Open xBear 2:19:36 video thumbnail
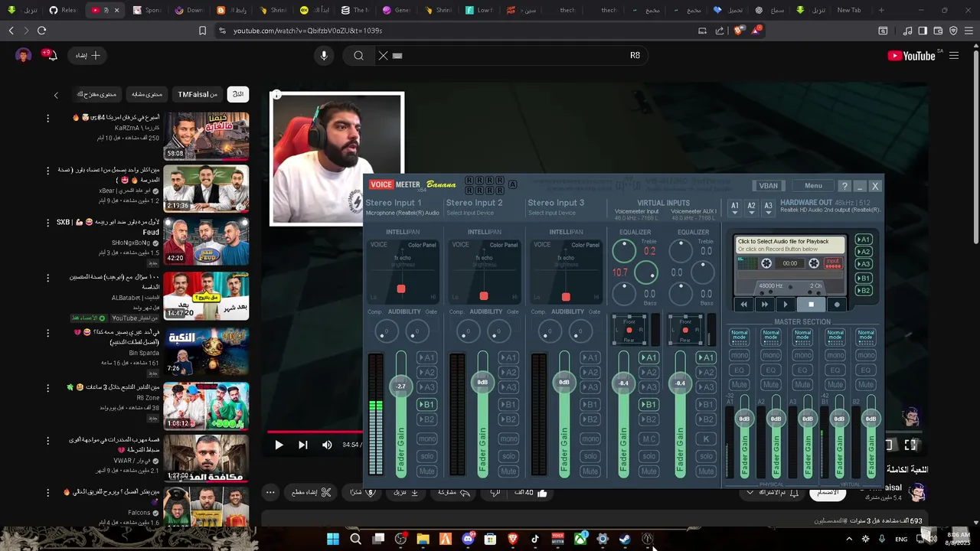 [x=206, y=188]
